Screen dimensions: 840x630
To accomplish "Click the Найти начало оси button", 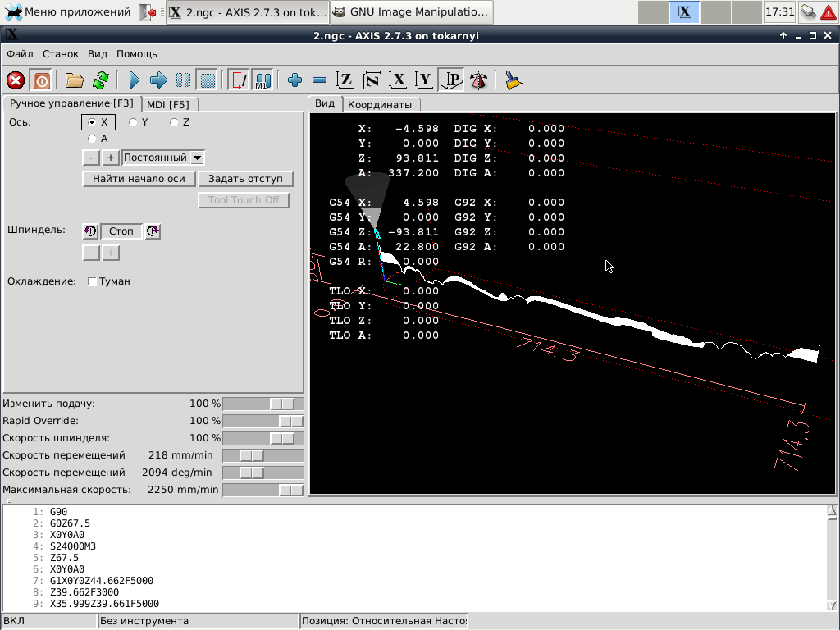I will click(139, 179).
